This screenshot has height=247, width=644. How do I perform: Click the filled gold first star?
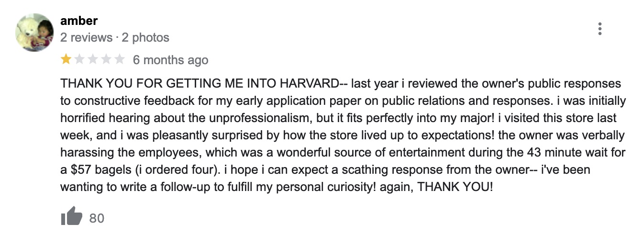click(65, 59)
